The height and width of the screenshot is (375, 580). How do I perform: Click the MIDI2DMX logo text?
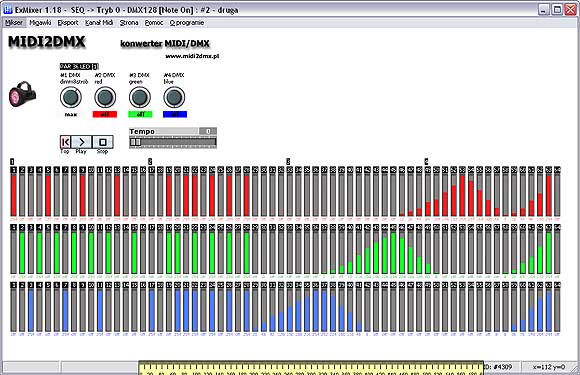pyautogui.click(x=47, y=42)
